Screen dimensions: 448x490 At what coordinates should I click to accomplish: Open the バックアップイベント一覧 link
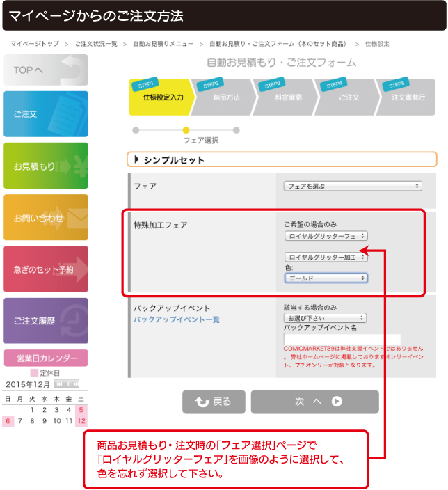[x=177, y=319]
